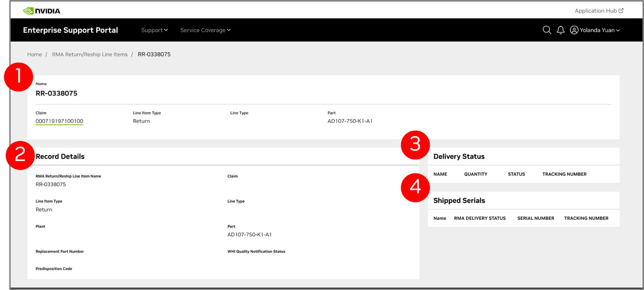Click the SERIAL NUMBER column header

pyautogui.click(x=536, y=218)
